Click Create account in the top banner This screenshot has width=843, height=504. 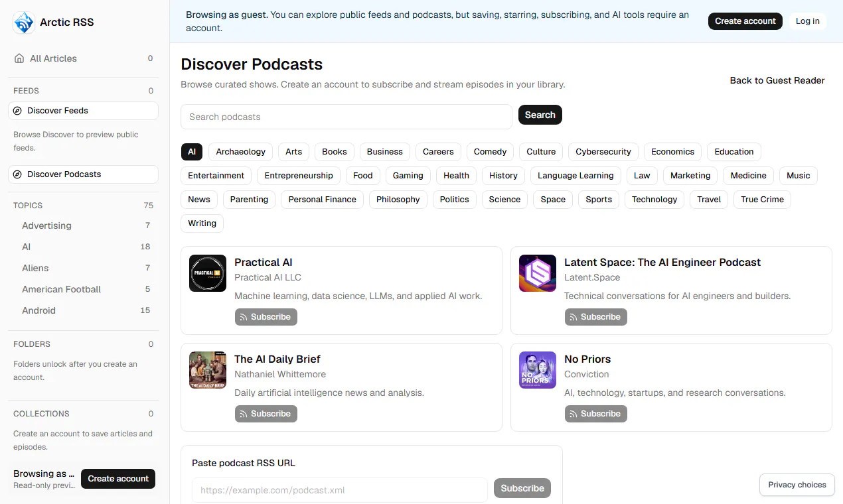pyautogui.click(x=745, y=21)
